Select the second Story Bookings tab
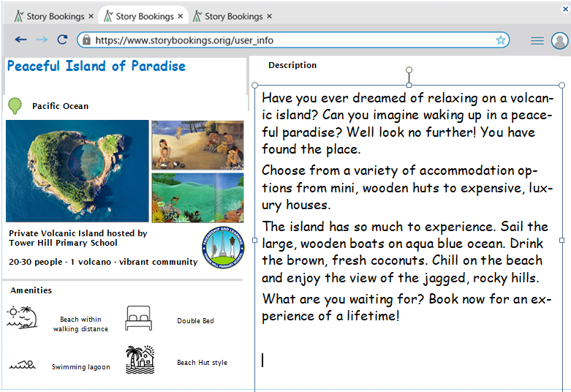 tap(143, 16)
